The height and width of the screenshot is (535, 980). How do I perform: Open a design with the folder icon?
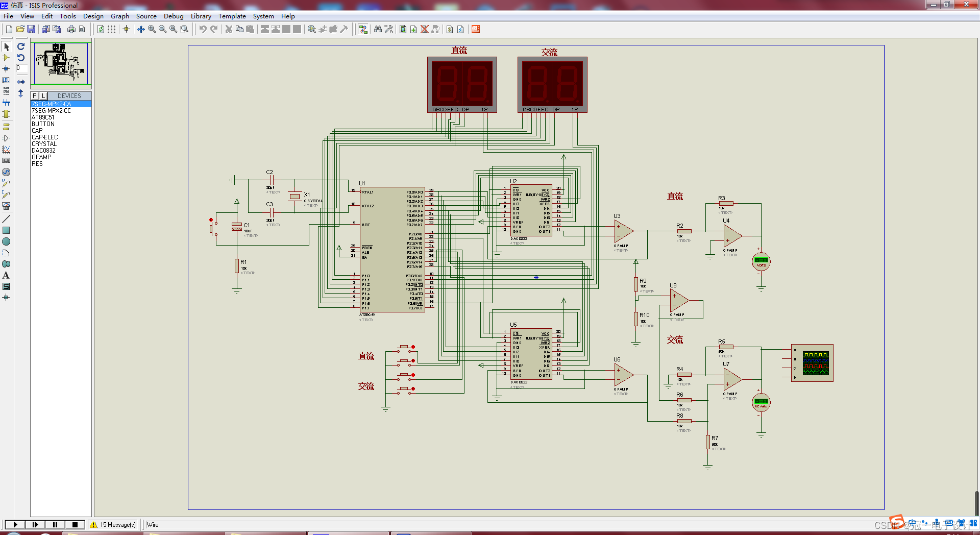(20, 29)
